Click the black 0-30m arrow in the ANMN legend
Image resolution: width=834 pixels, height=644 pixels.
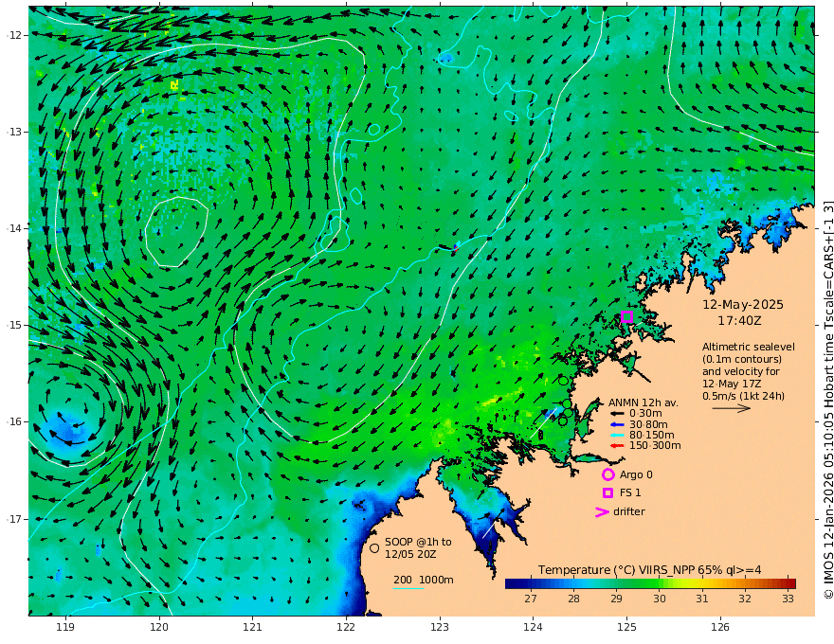pyautogui.click(x=616, y=414)
